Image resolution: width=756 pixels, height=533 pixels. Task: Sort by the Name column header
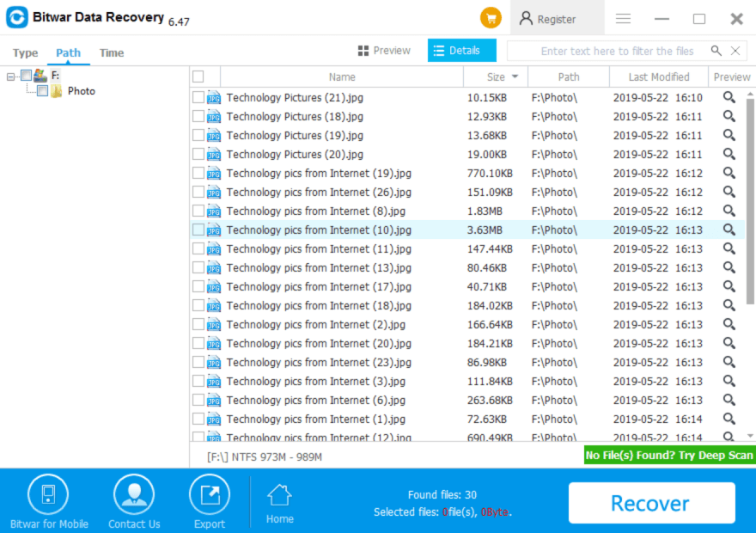[x=342, y=77]
